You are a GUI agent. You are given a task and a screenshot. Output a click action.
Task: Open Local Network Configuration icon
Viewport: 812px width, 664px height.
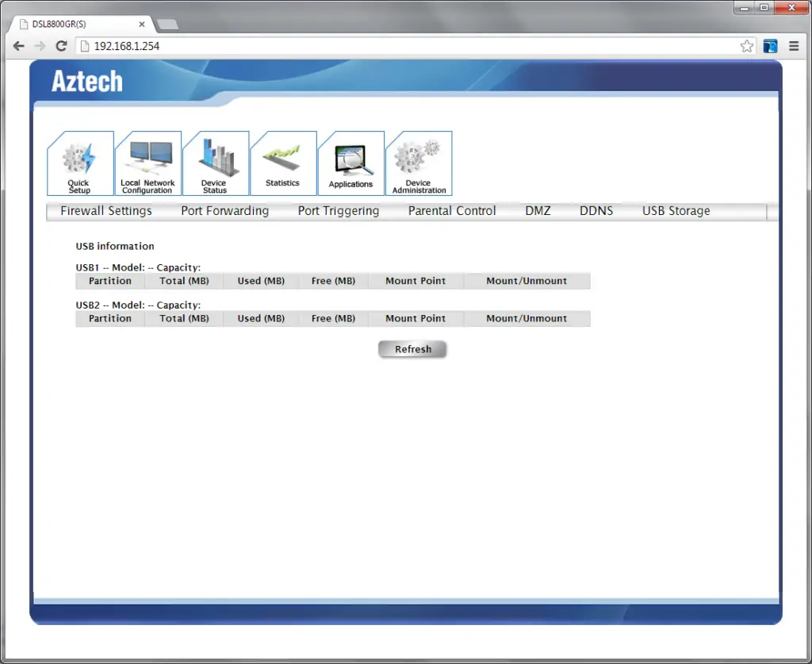[148, 163]
